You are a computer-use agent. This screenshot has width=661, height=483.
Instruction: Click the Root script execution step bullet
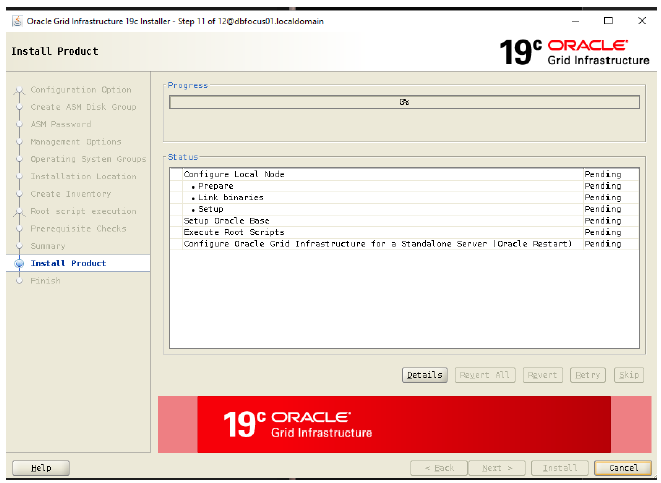(x=19, y=212)
